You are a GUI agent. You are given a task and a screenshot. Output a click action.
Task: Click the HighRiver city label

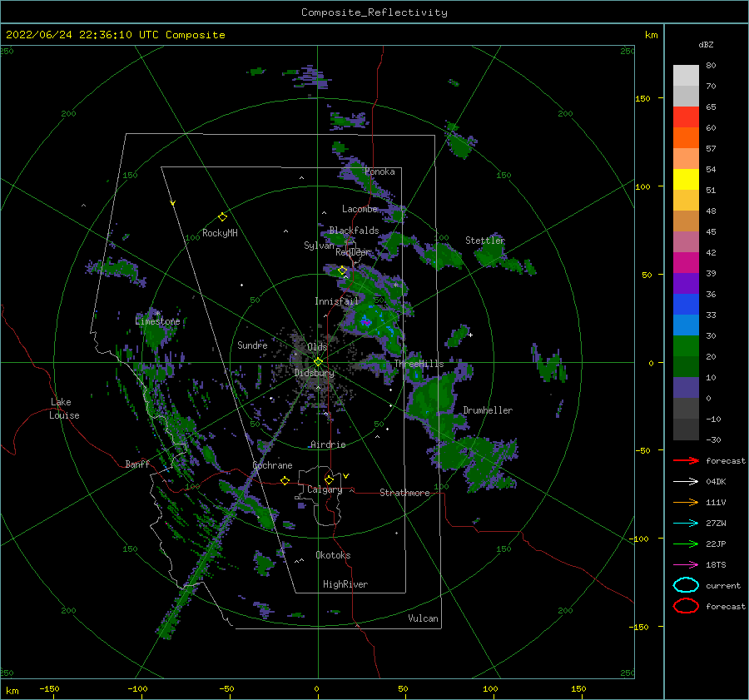345,584
